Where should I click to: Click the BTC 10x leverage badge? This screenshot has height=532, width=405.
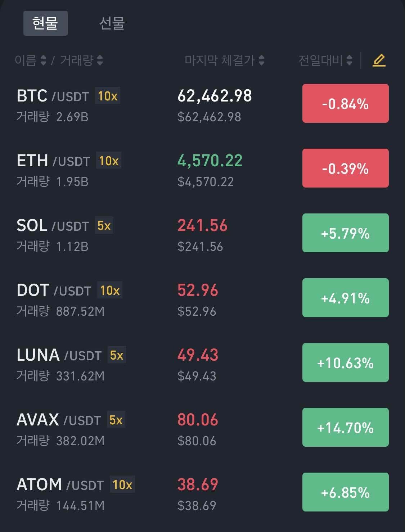pos(108,96)
